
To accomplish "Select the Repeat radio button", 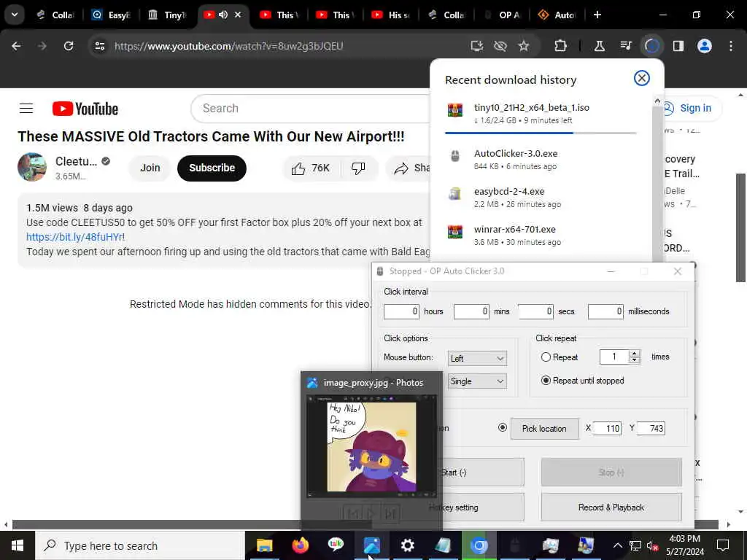I will (546, 357).
